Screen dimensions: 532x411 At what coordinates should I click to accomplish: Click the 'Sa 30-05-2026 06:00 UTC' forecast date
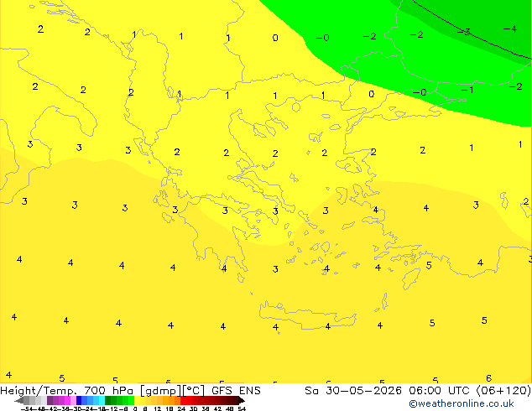tap(389, 390)
